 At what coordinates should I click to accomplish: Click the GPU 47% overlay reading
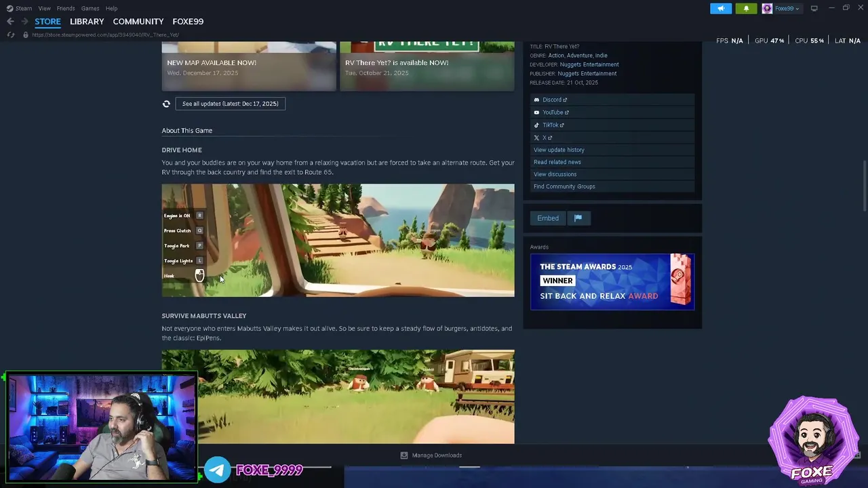click(x=769, y=41)
